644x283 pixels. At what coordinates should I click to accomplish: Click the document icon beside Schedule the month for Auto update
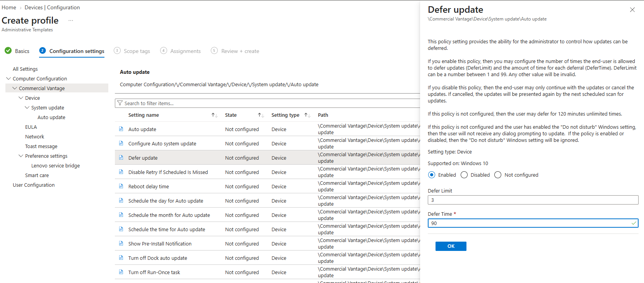tap(121, 215)
